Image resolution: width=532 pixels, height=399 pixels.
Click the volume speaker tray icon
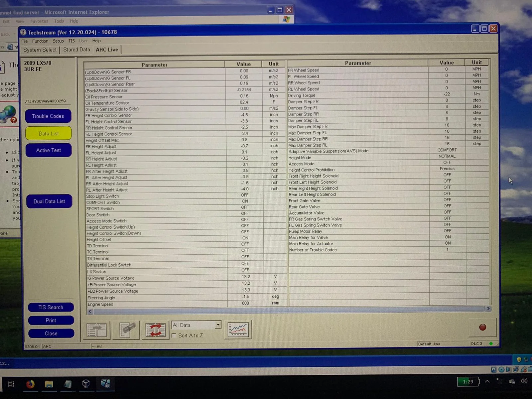coord(524,381)
